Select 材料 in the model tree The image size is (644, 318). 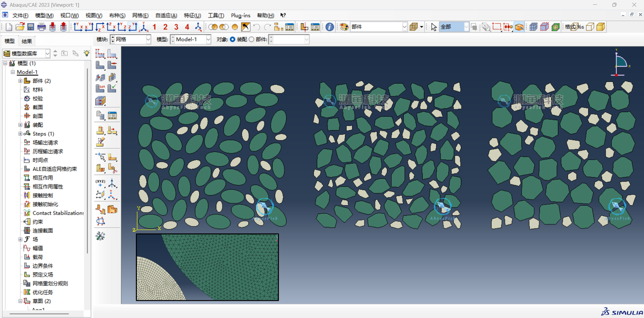pos(38,90)
